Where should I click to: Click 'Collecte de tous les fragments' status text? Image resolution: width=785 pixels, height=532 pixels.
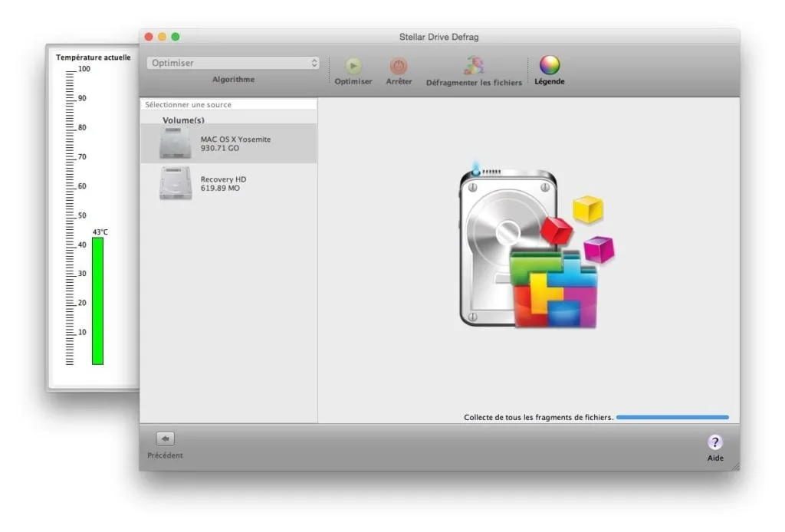pyautogui.click(x=539, y=417)
